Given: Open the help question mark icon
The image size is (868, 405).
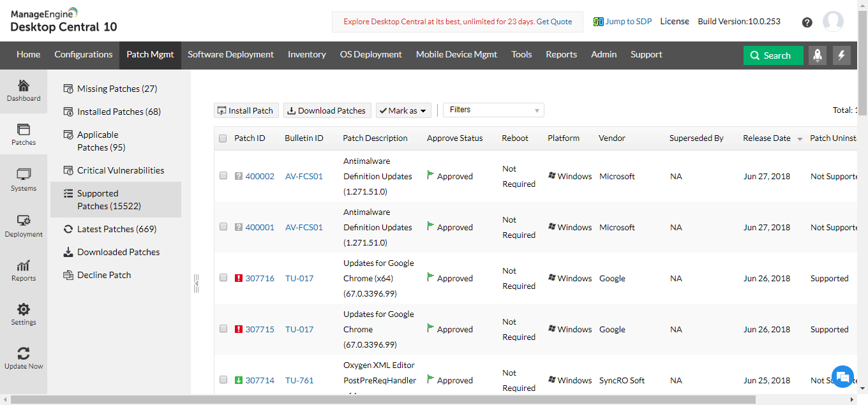Looking at the screenshot, I should [807, 22].
